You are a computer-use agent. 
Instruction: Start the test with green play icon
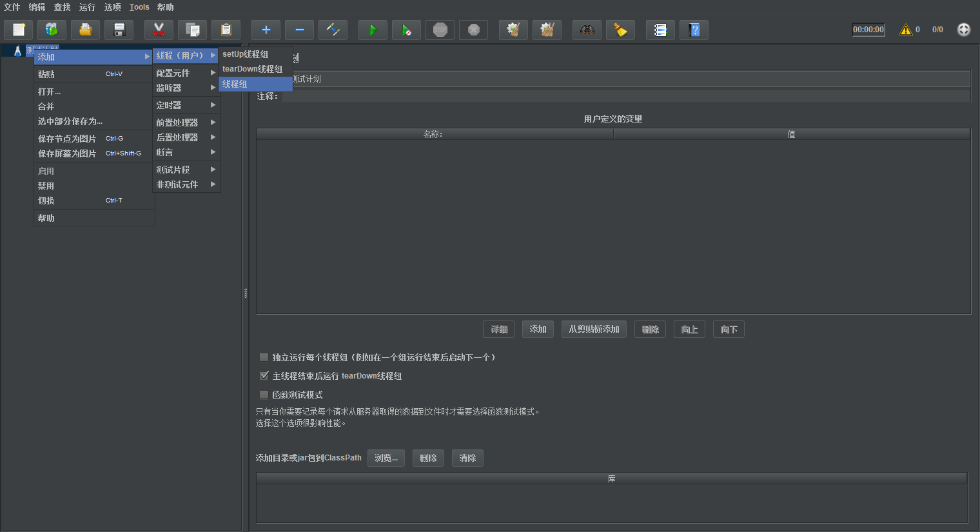click(x=373, y=30)
